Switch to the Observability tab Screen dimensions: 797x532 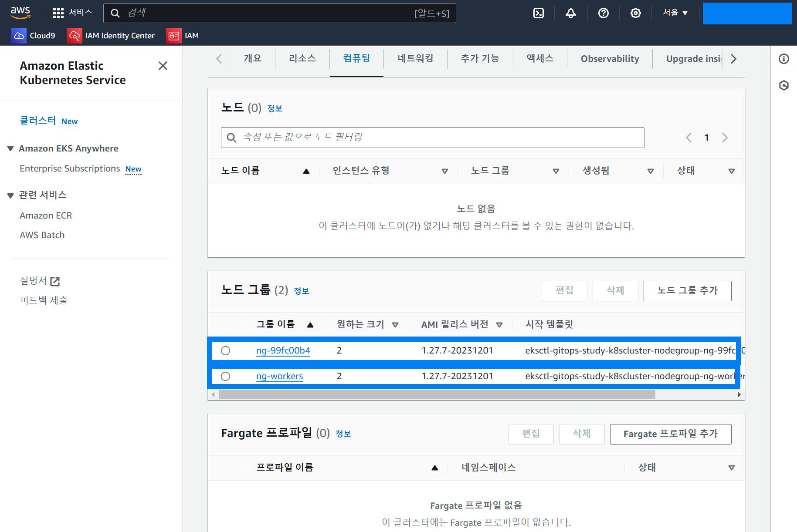coord(610,59)
